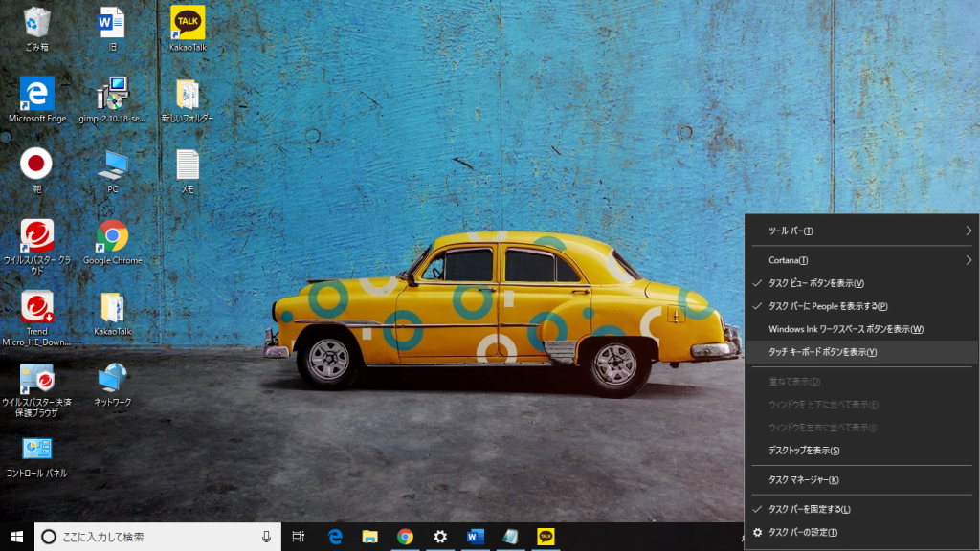980x551 pixels.
Task: Click the microphone icon in the search box
Action: tap(266, 537)
